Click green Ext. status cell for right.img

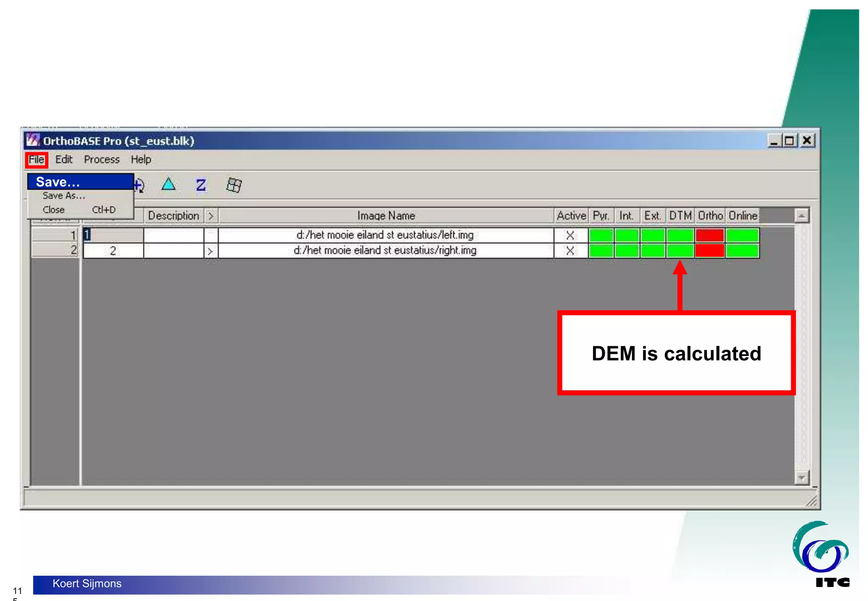pos(653,250)
